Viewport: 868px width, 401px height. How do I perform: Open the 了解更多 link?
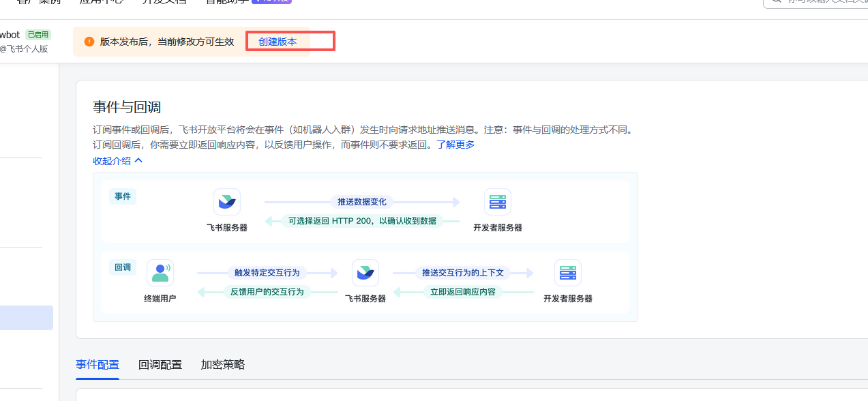(x=455, y=145)
